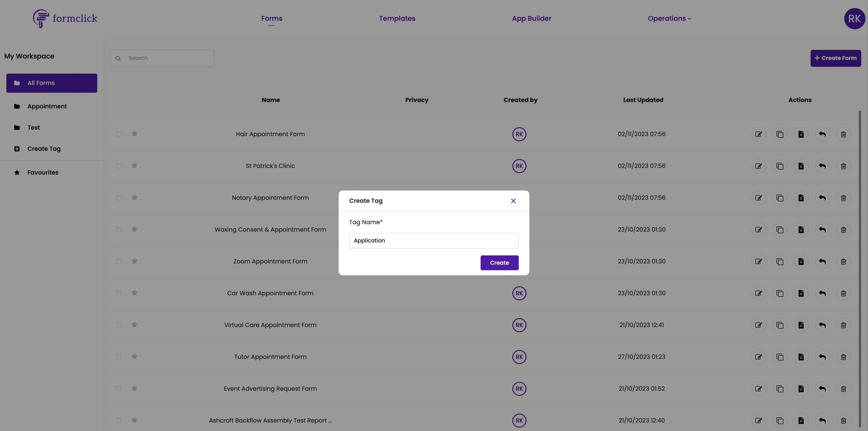Delete the St Patrick's Clinic form
This screenshot has width=868, height=431.
pyautogui.click(x=843, y=166)
